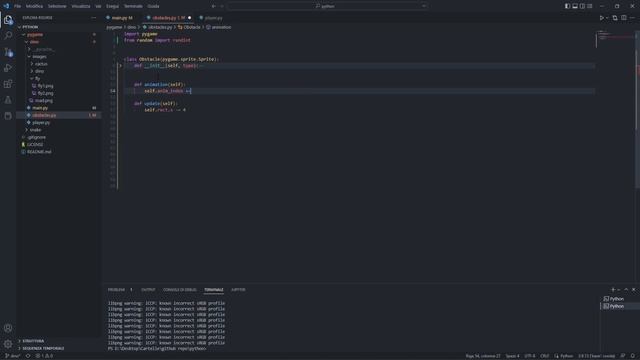Open the Selezione menu
640x360 pixels.
(57, 6)
